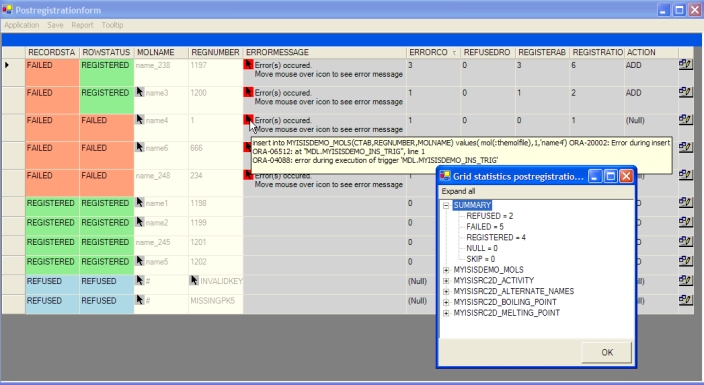This screenshot has height=385, width=704.
Task: Click the icon beside INVALIDKEY
Action: coord(194,280)
